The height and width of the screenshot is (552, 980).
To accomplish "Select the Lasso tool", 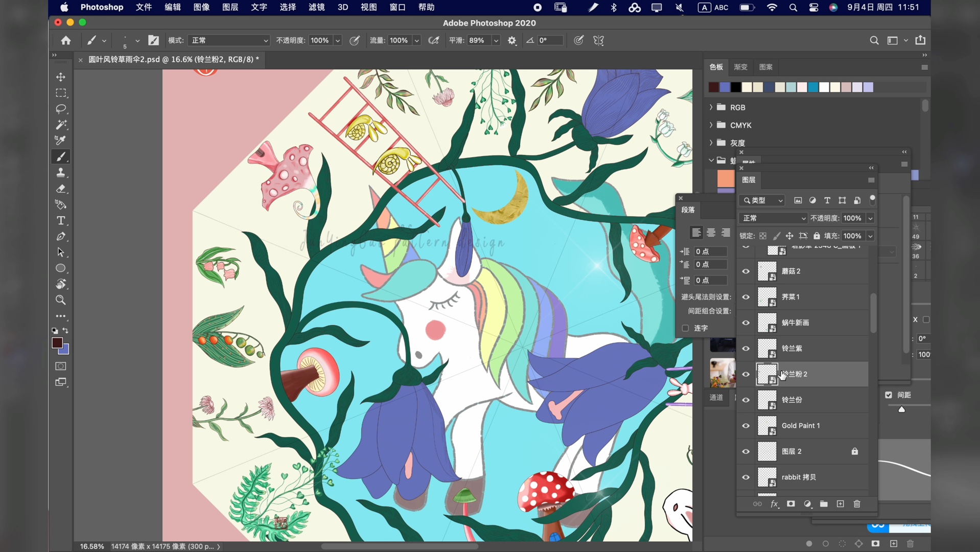I will pos(61,109).
